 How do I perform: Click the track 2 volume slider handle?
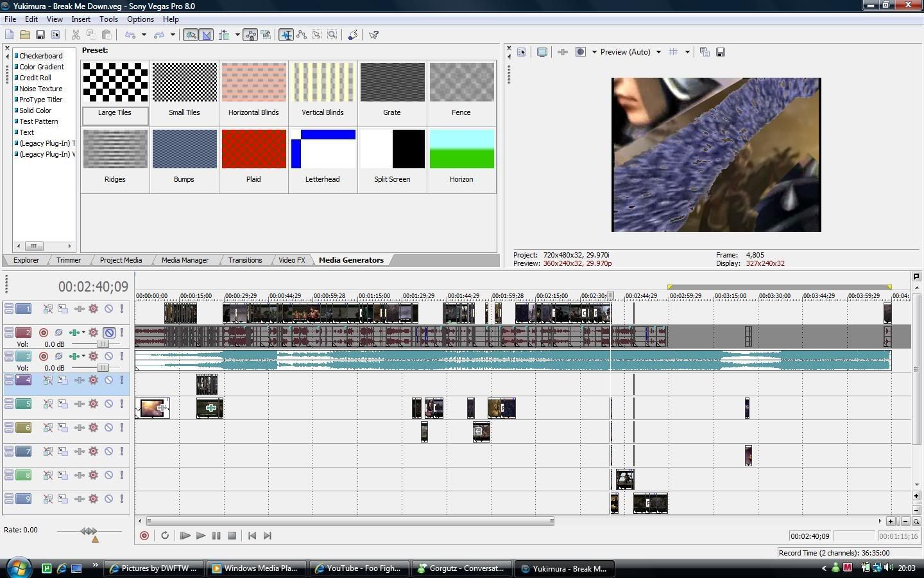click(102, 344)
